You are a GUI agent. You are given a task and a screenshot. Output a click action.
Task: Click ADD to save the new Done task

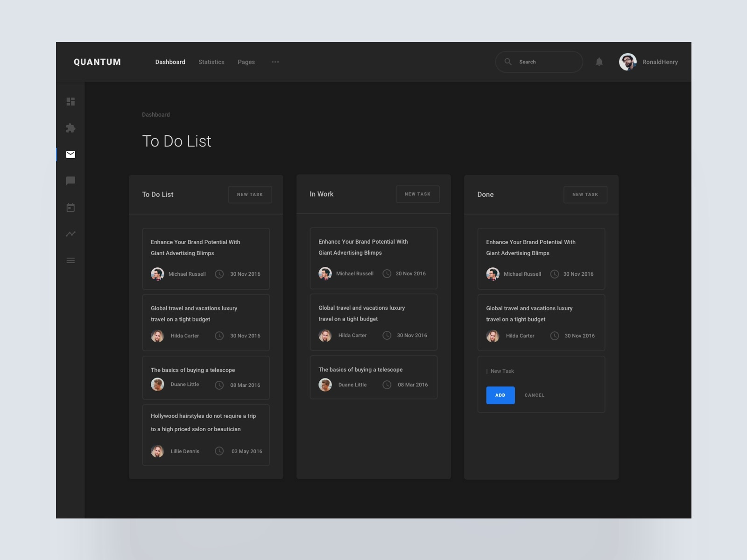500,395
